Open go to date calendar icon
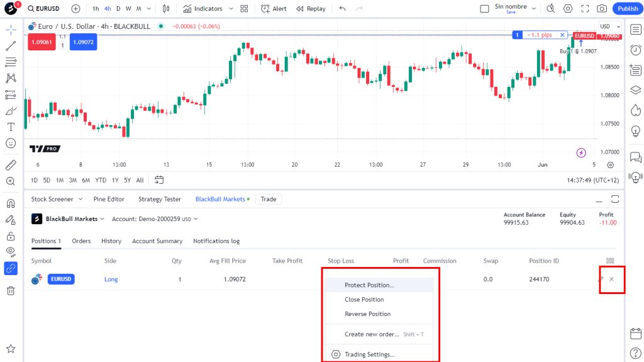This screenshot has width=644, height=362. click(x=159, y=180)
